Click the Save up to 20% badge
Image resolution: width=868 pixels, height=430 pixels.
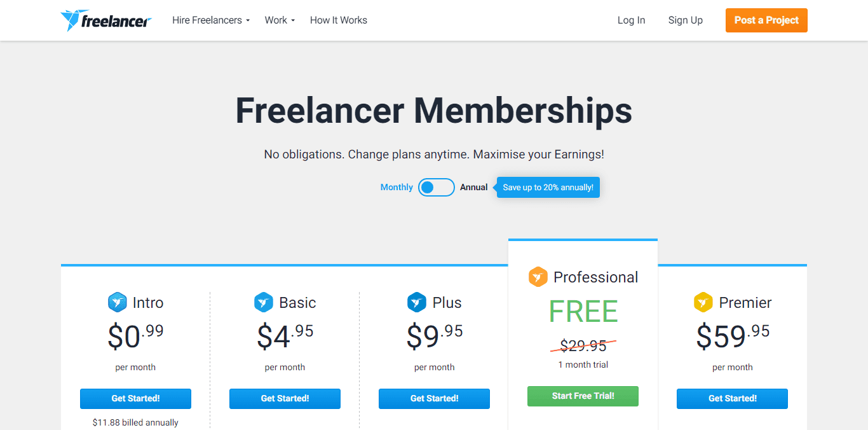(548, 187)
